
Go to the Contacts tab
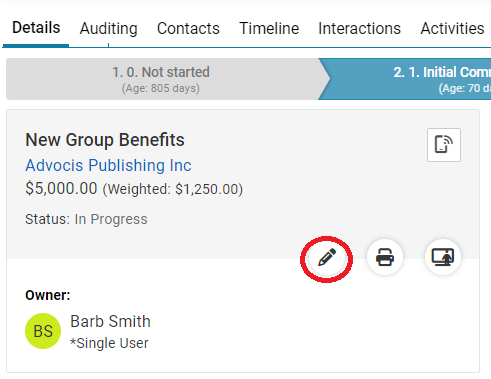(188, 29)
